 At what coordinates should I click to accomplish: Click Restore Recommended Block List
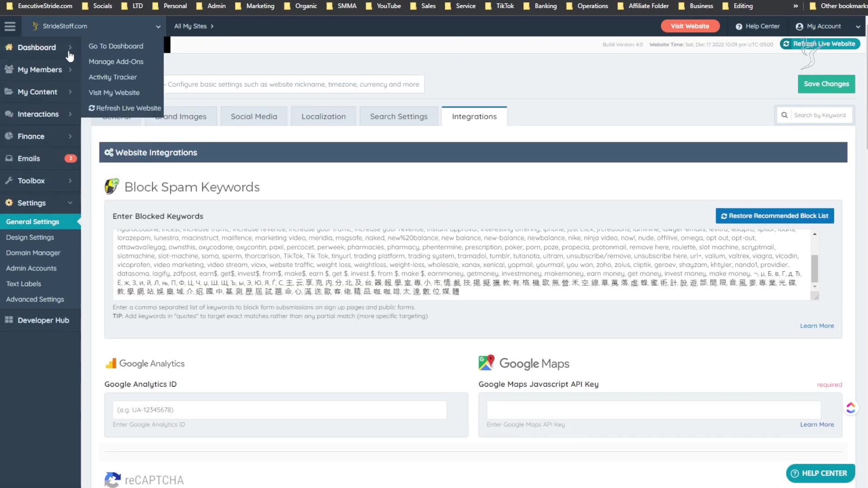(x=774, y=216)
